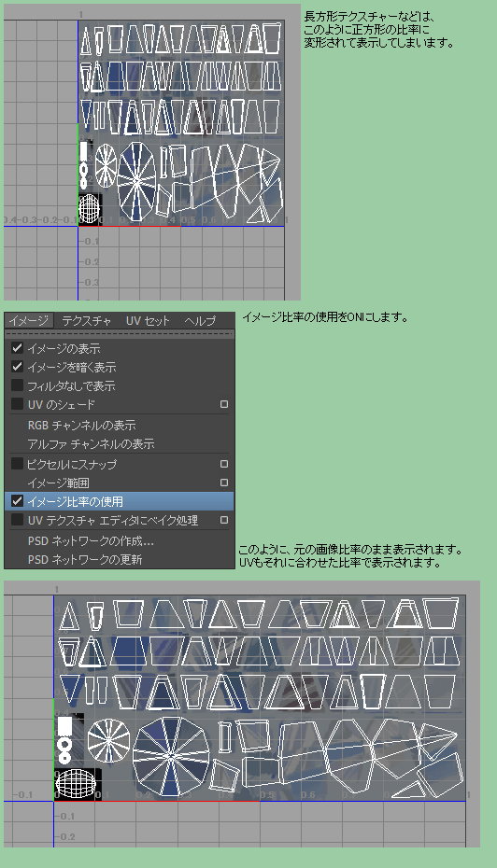
Task: Open option box for イメージ範囲
Action: [x=224, y=483]
